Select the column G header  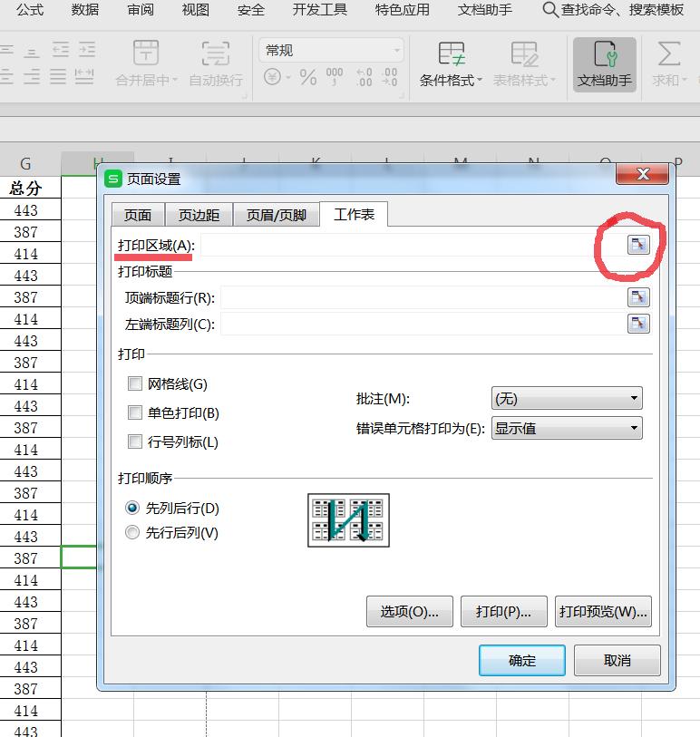[26, 163]
